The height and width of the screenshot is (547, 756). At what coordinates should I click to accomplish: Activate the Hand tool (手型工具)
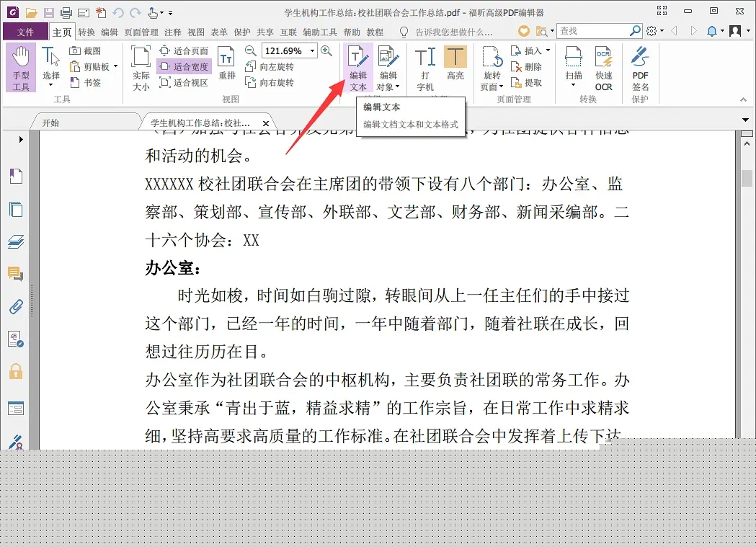click(x=21, y=68)
